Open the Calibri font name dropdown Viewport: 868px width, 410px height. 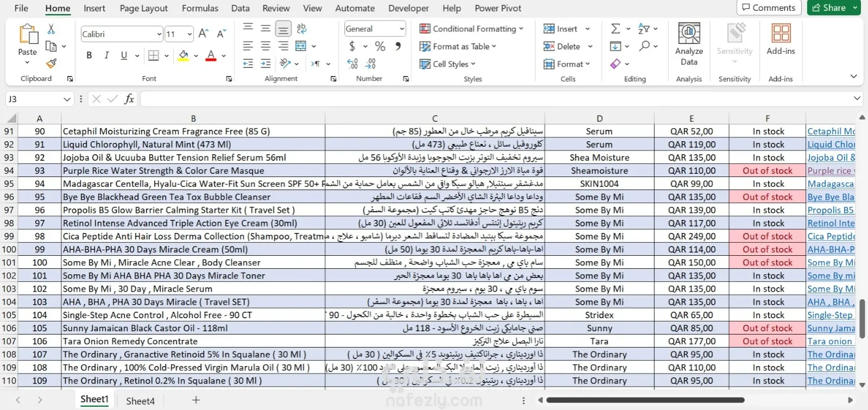(x=159, y=34)
